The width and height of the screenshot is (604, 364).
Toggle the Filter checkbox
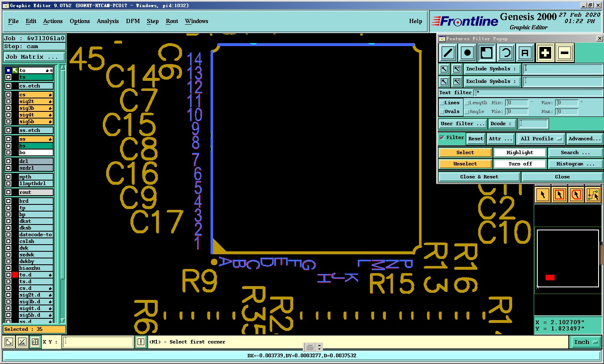[442, 137]
